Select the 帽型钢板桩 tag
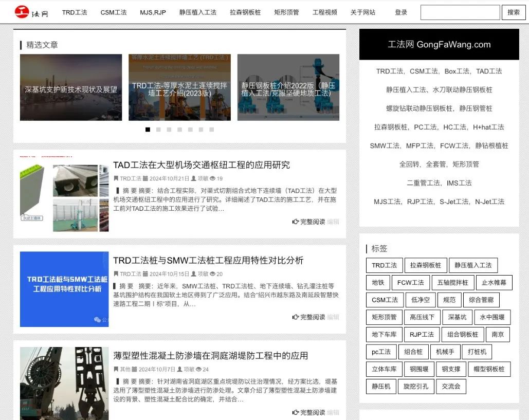Image resolution: width=529 pixels, height=420 pixels. point(489,369)
